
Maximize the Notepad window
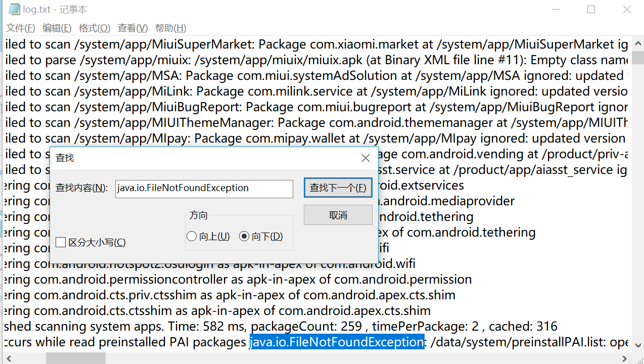click(x=591, y=9)
